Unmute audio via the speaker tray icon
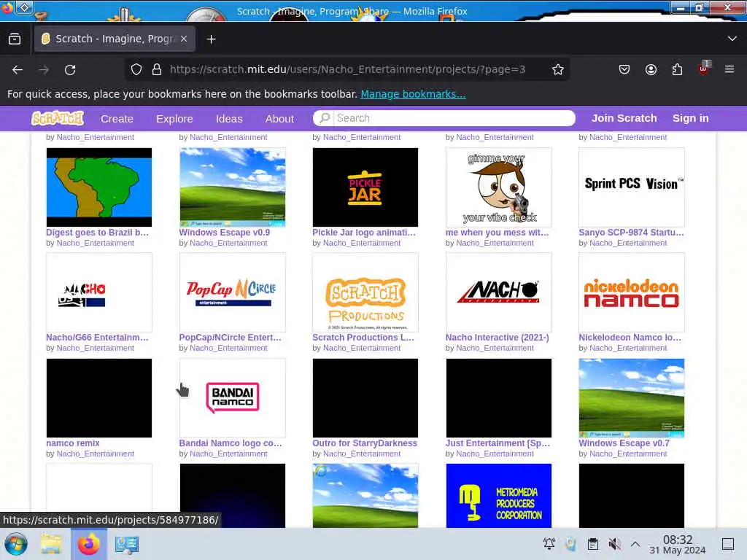The image size is (747, 560). click(x=614, y=544)
